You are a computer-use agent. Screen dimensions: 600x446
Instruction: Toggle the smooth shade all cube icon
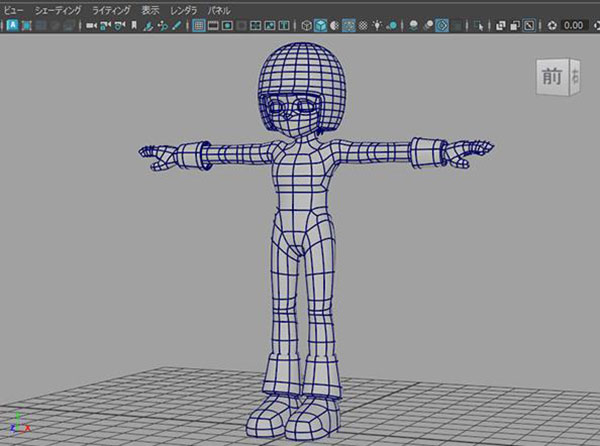coord(320,25)
